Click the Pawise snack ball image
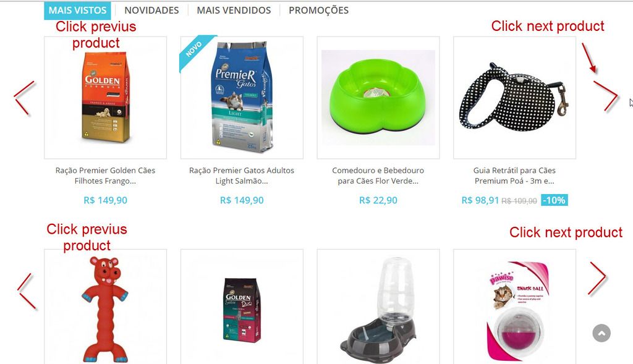This screenshot has height=364, width=633. pos(519,311)
